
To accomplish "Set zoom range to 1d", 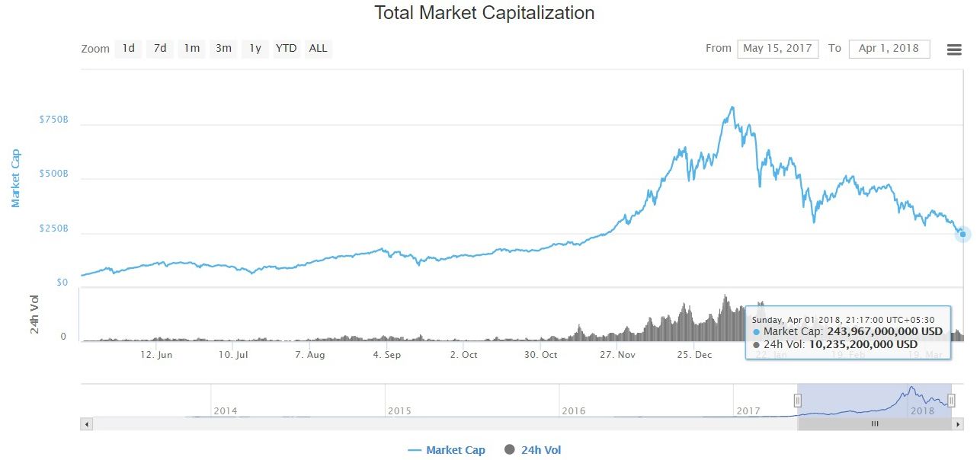I will coord(129,49).
